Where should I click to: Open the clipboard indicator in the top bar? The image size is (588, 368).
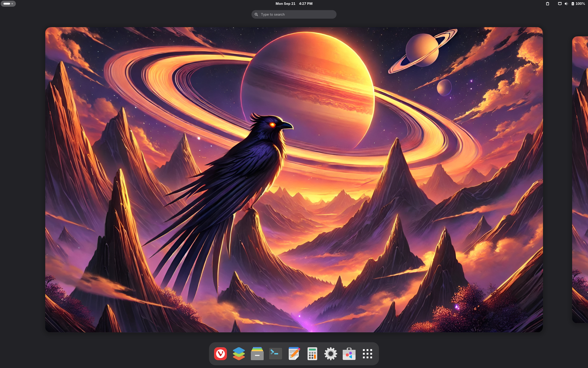click(x=547, y=4)
